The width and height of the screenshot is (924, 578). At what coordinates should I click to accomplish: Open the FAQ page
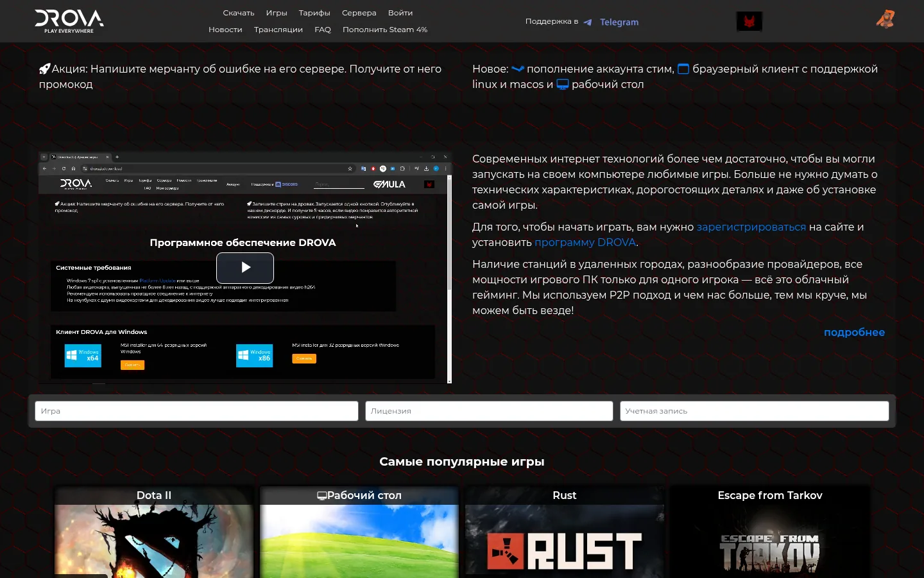[x=323, y=30]
